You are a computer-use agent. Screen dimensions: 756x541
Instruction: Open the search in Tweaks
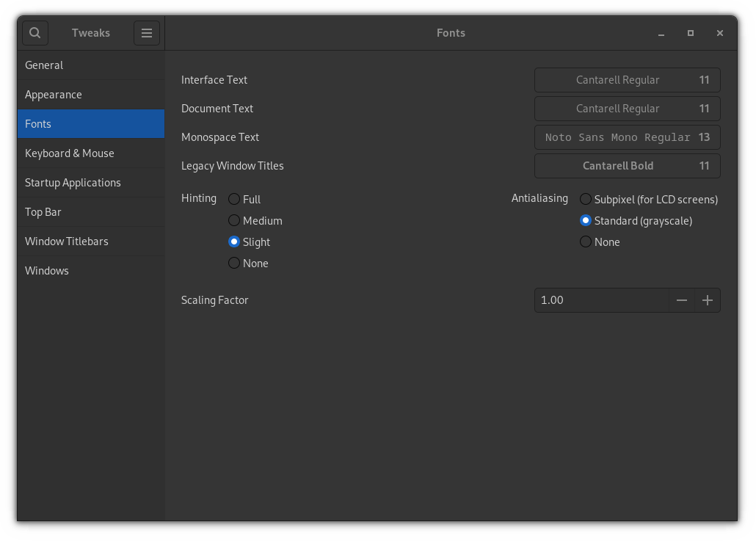[x=34, y=32]
